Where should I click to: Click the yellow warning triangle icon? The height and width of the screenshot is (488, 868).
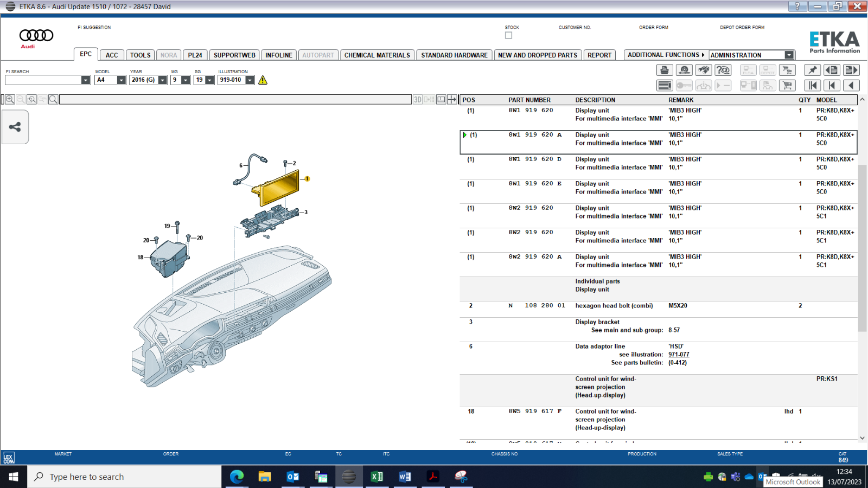tap(263, 80)
